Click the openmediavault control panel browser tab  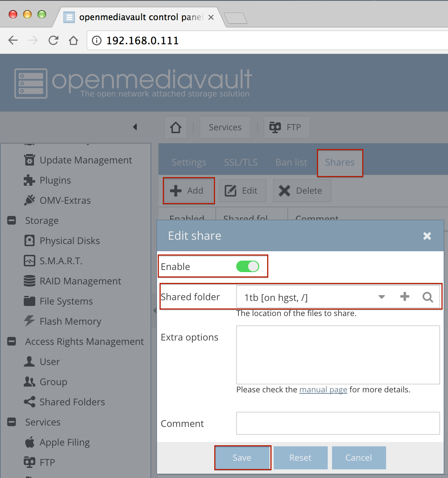[139, 17]
